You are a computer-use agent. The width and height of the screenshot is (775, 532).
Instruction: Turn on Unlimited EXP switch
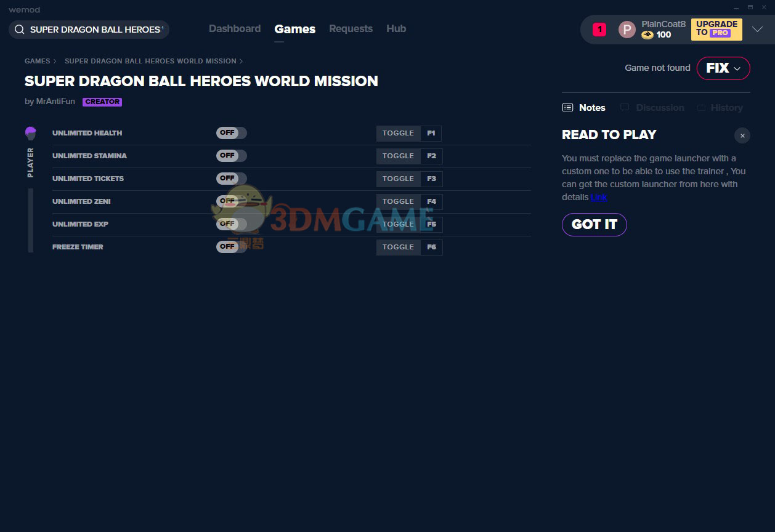(231, 224)
